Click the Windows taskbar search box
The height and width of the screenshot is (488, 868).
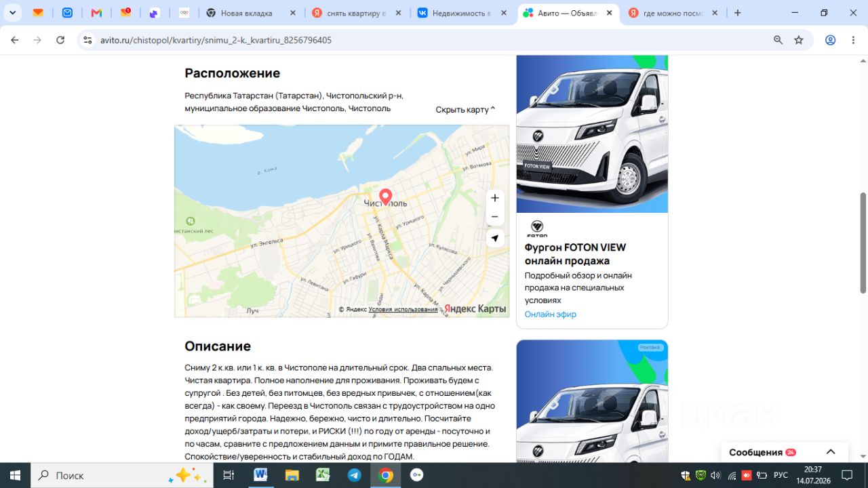tap(122, 475)
